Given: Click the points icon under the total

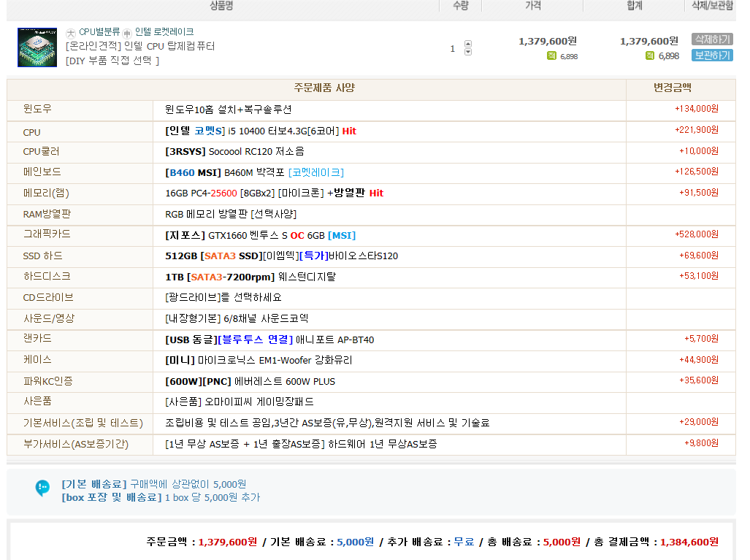Looking at the screenshot, I should [650, 55].
